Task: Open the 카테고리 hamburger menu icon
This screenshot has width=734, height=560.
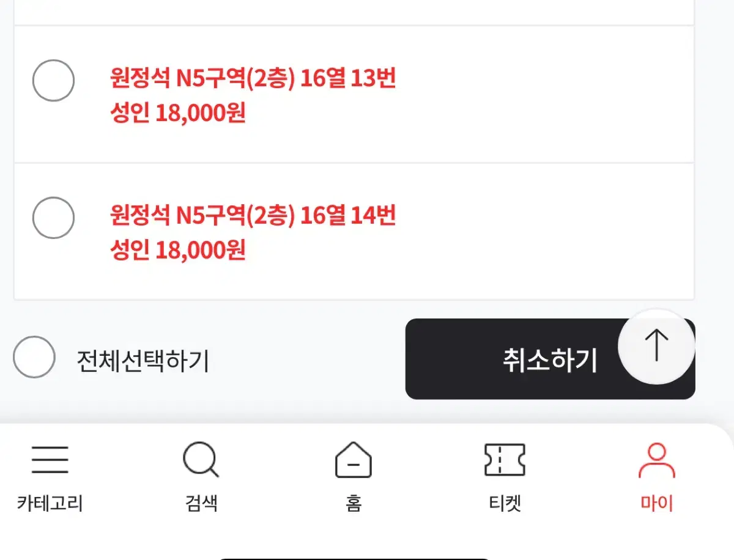Action: coord(50,460)
